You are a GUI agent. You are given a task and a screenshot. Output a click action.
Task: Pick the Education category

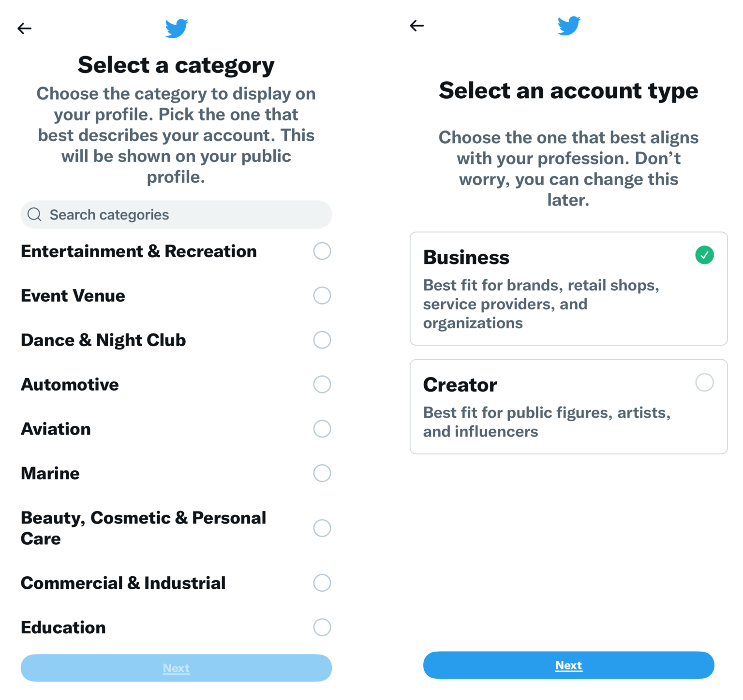click(322, 627)
